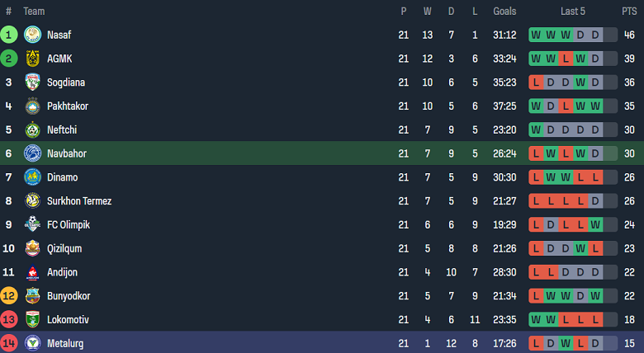Click the Pakhtakor crest icon

[x=32, y=106]
